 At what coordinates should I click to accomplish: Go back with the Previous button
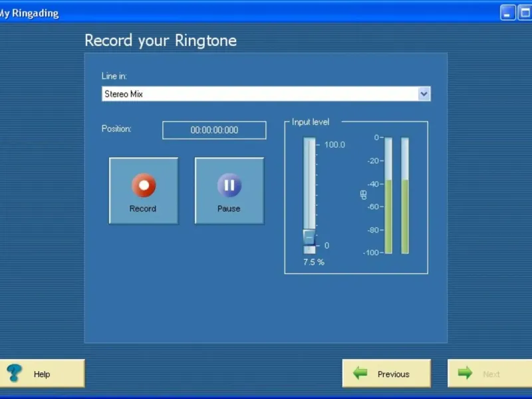click(386, 374)
